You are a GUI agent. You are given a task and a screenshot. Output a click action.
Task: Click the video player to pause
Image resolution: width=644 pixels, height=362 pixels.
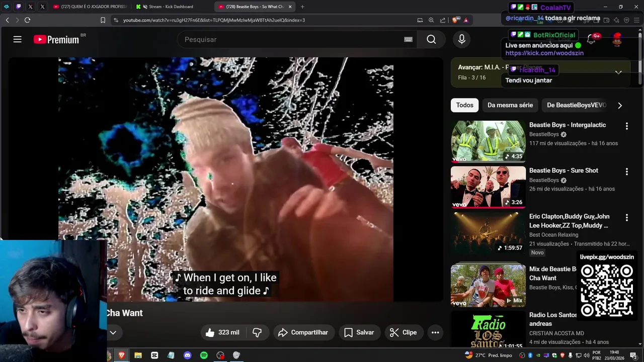(x=225, y=179)
